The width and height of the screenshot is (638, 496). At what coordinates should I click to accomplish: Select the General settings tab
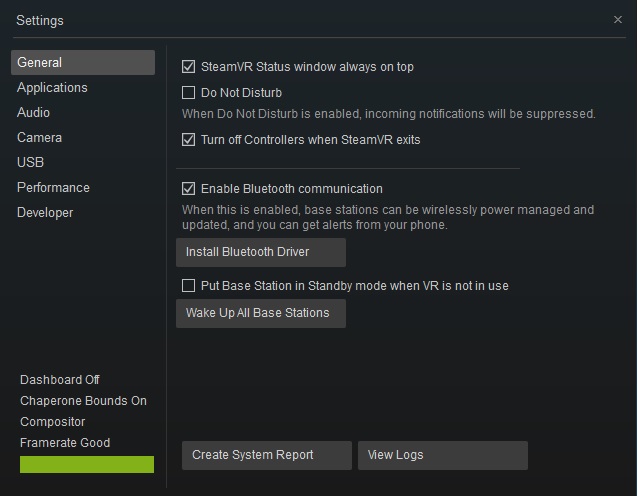click(83, 63)
